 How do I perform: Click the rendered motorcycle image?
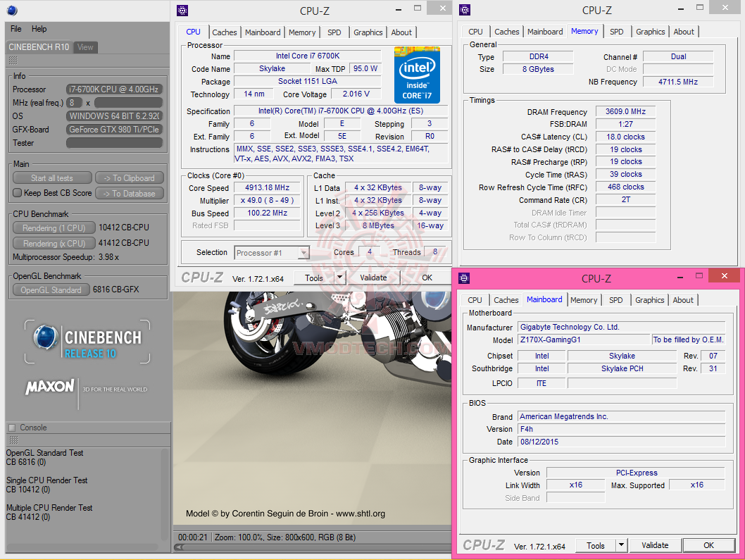[x=312, y=408]
